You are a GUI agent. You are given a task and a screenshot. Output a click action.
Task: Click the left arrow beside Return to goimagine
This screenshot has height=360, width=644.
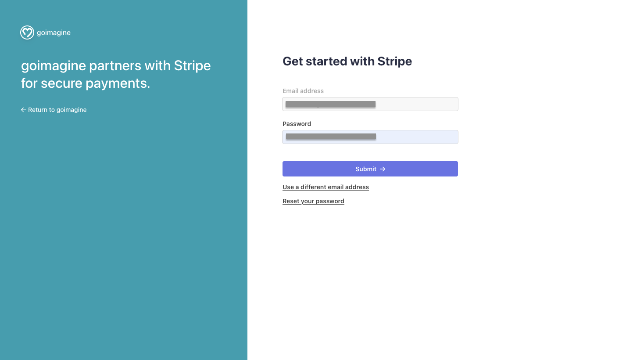tap(24, 110)
